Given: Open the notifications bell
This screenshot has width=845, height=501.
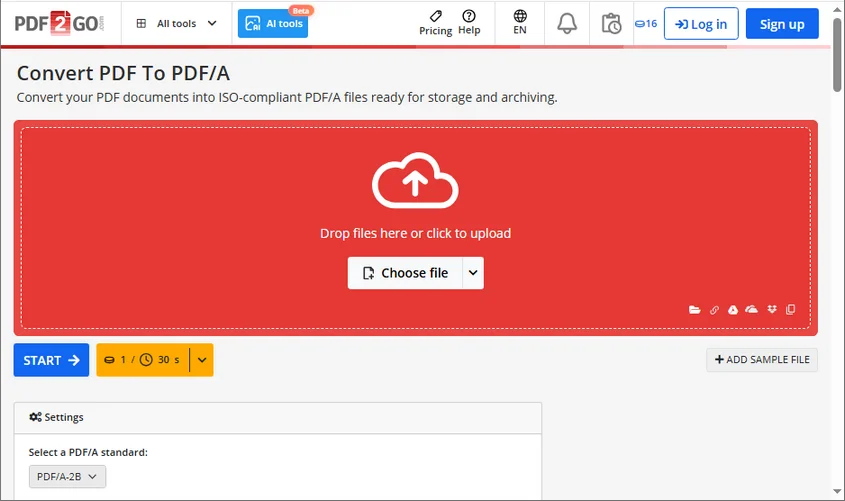Looking at the screenshot, I should (567, 23).
